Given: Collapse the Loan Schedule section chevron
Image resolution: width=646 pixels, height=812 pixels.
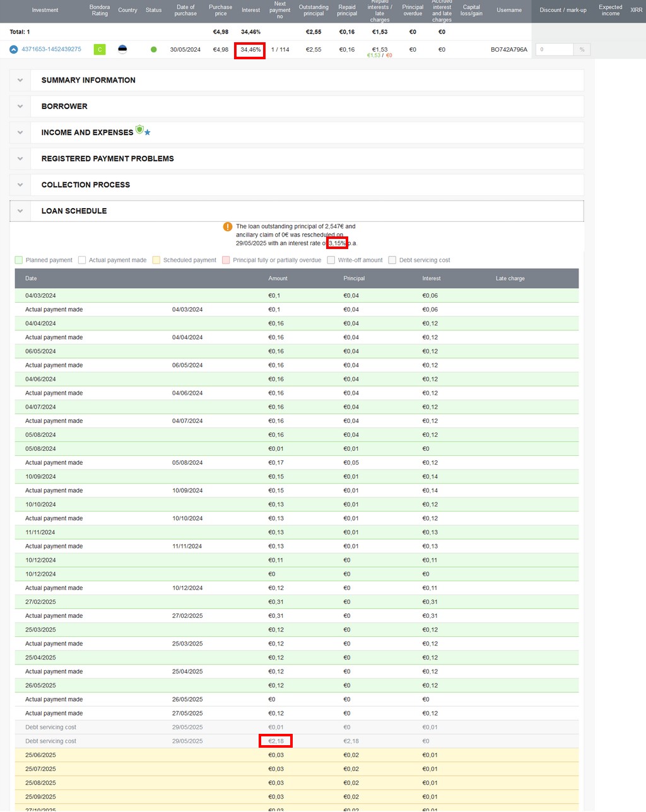Looking at the screenshot, I should (20, 211).
